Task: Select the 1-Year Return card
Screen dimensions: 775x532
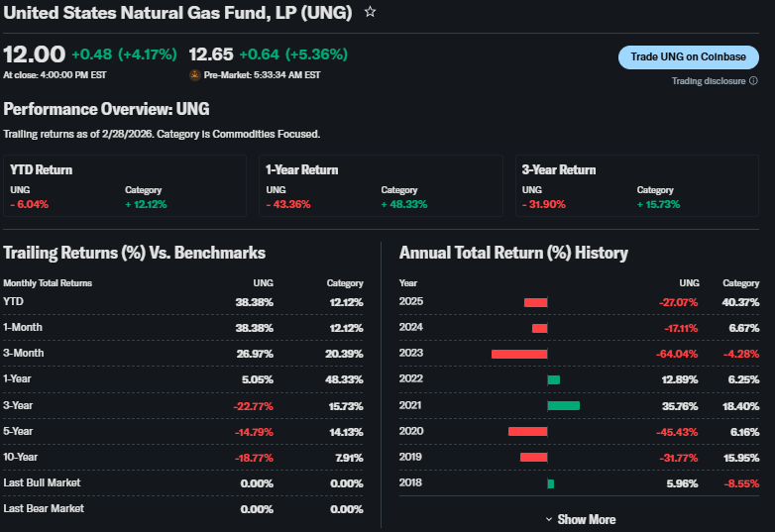Action: click(x=381, y=185)
